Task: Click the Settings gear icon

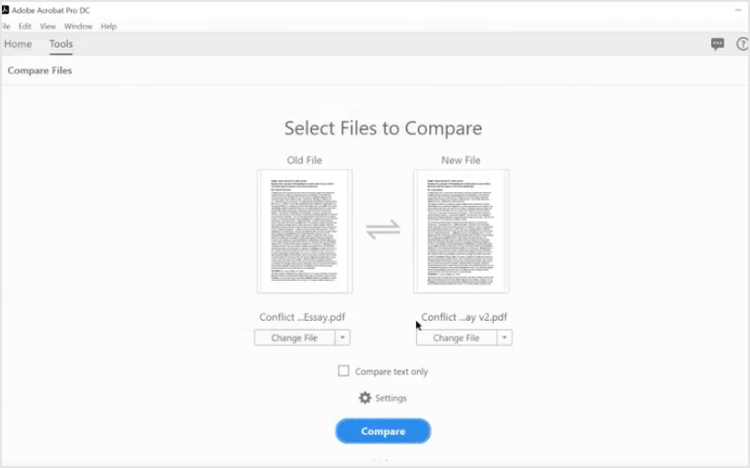Action: point(365,398)
